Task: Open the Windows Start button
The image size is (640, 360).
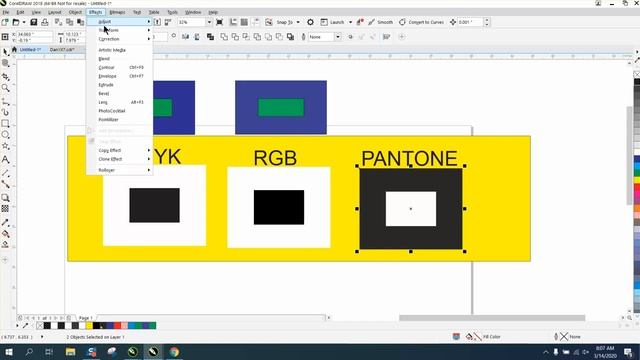Action: tap(8, 352)
